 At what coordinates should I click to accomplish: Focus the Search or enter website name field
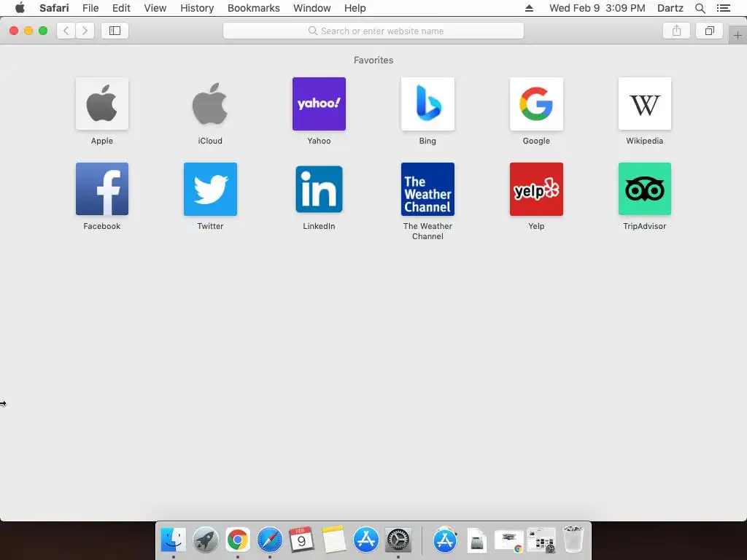click(373, 31)
